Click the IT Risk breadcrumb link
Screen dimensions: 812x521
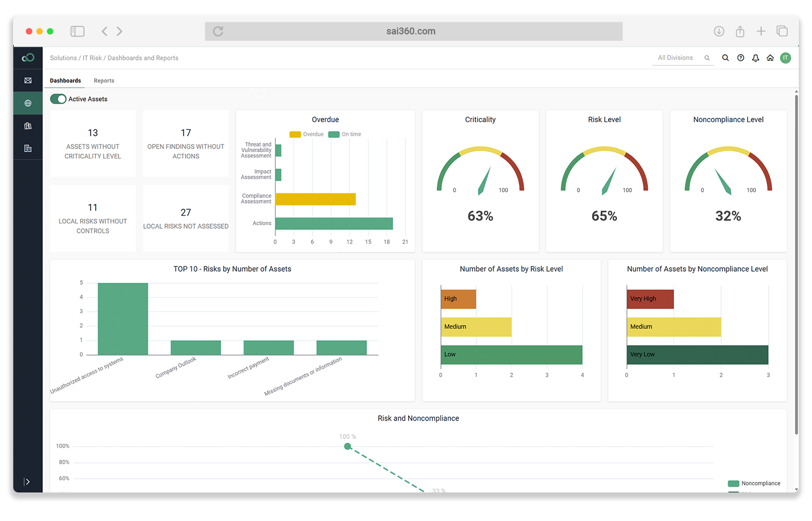click(x=92, y=58)
